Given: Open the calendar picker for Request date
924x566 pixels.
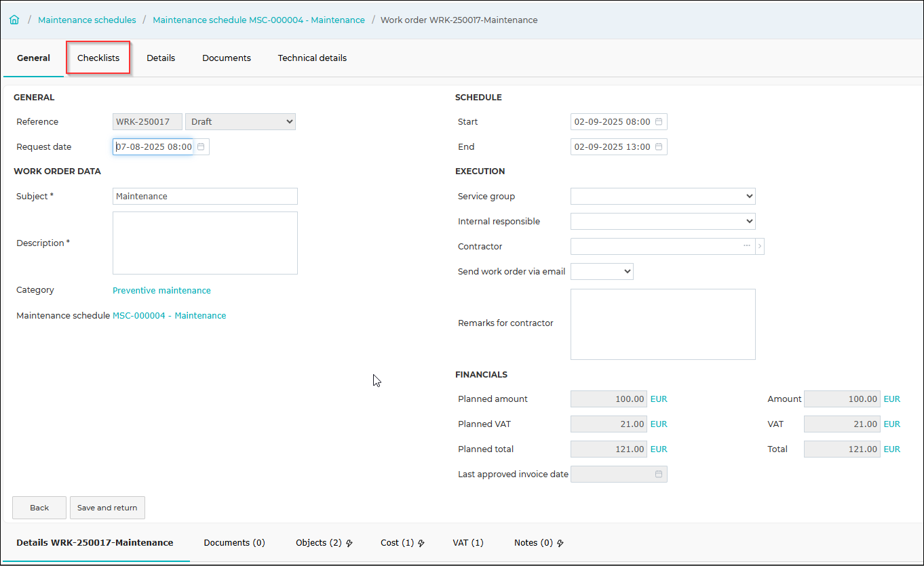Looking at the screenshot, I should coord(201,146).
